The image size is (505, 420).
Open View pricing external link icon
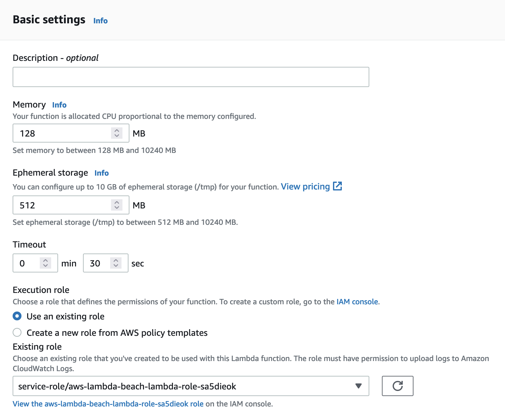(337, 186)
